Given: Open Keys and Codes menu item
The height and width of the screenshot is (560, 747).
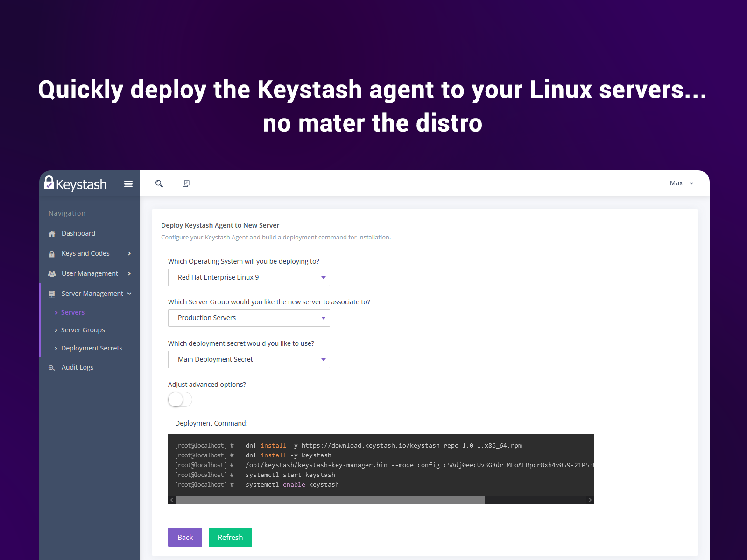Looking at the screenshot, I should coord(85,253).
